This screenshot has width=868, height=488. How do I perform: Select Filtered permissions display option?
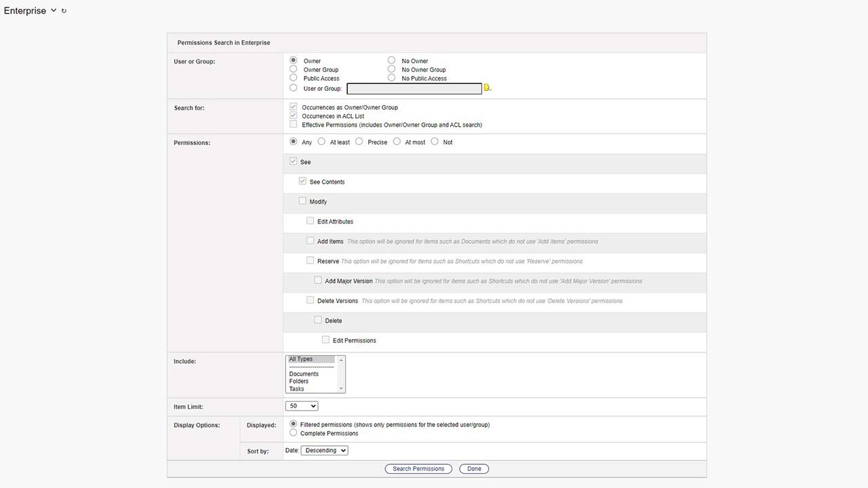294,424
